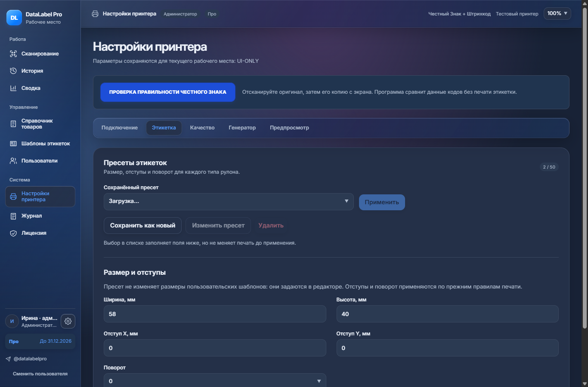The image size is (588, 387).
Task: Focus the Отступ Y, мм field
Action: click(x=448, y=348)
